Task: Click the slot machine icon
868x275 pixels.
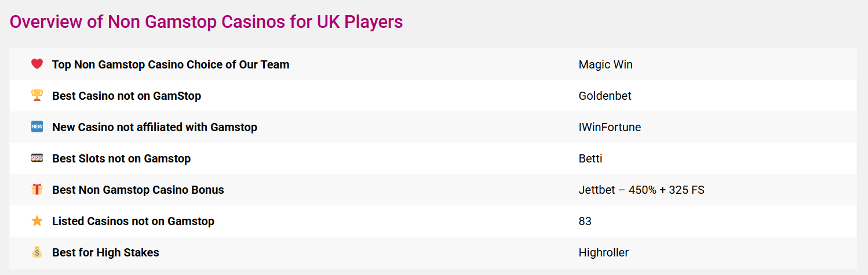Action: 37,158
